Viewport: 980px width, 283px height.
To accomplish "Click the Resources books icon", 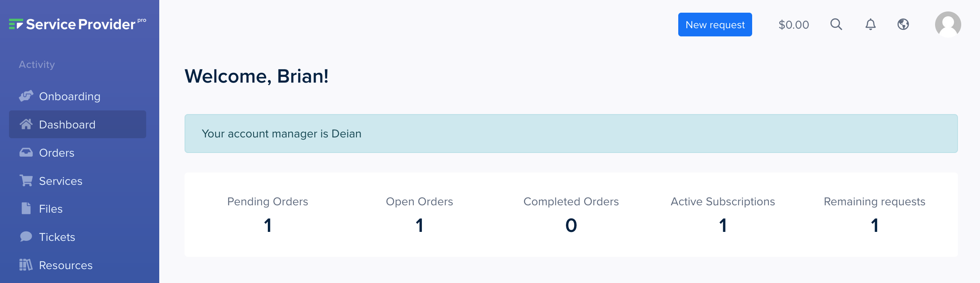I will point(26,265).
